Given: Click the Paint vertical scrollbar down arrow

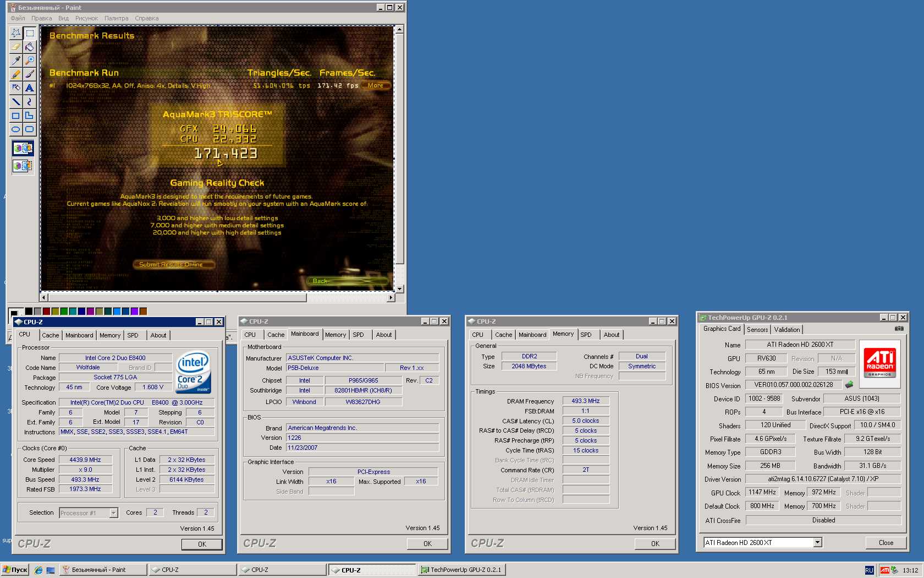Looking at the screenshot, I should [400, 288].
